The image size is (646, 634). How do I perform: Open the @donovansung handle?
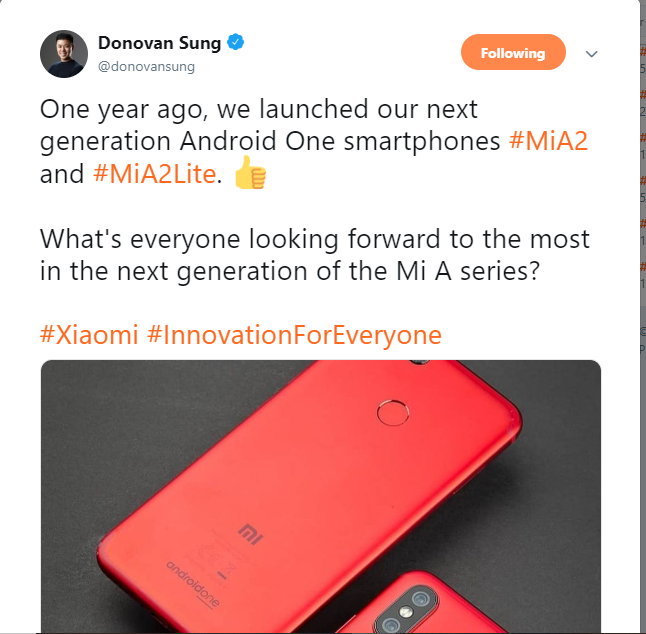[146, 66]
